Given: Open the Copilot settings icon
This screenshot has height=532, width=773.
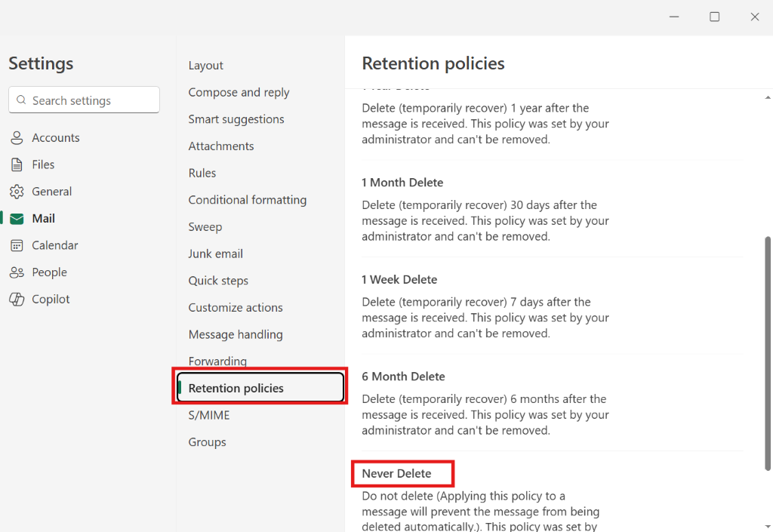Looking at the screenshot, I should (x=17, y=299).
